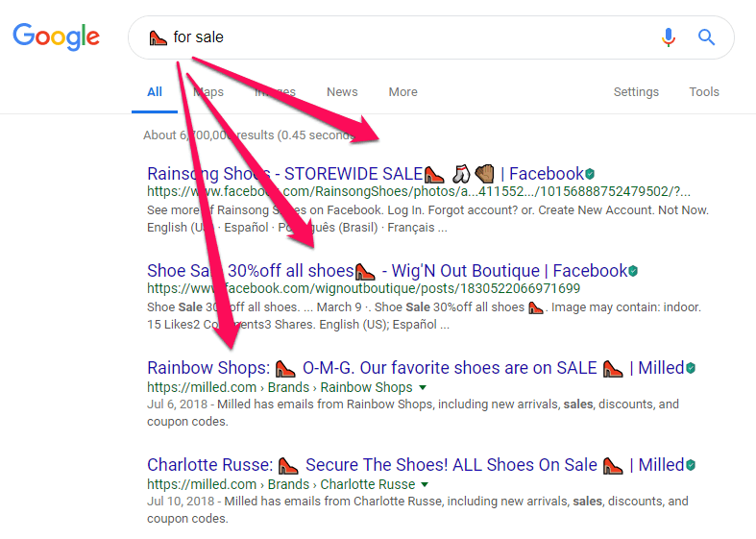Start voice search with the microphone icon
The image size is (756, 539).
pyautogui.click(x=669, y=37)
